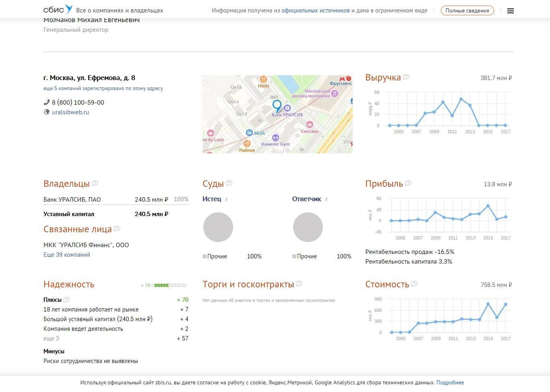Click the company value 758.5 млн ₽
550x392 pixels.
496,285
